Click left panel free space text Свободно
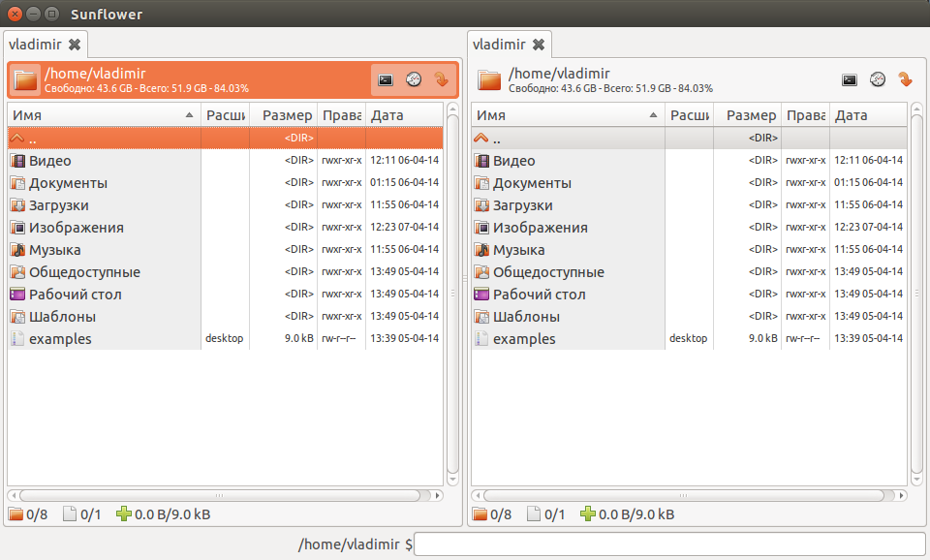 coord(147,88)
